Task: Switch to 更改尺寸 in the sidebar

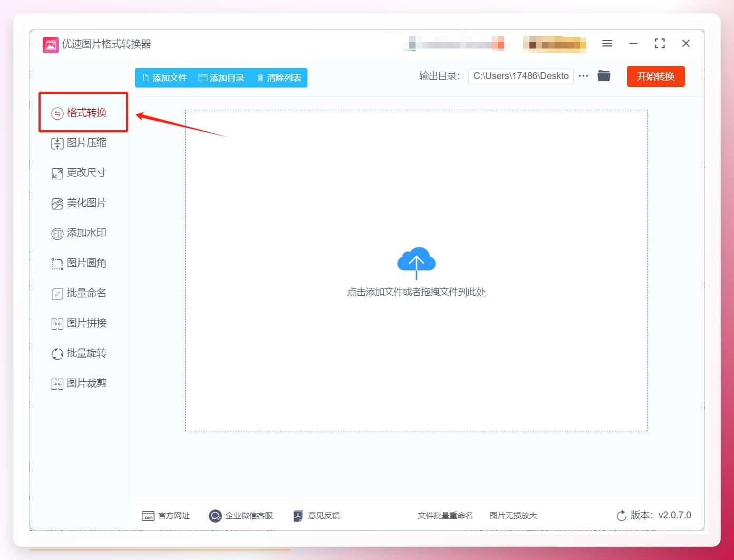Action: click(79, 173)
